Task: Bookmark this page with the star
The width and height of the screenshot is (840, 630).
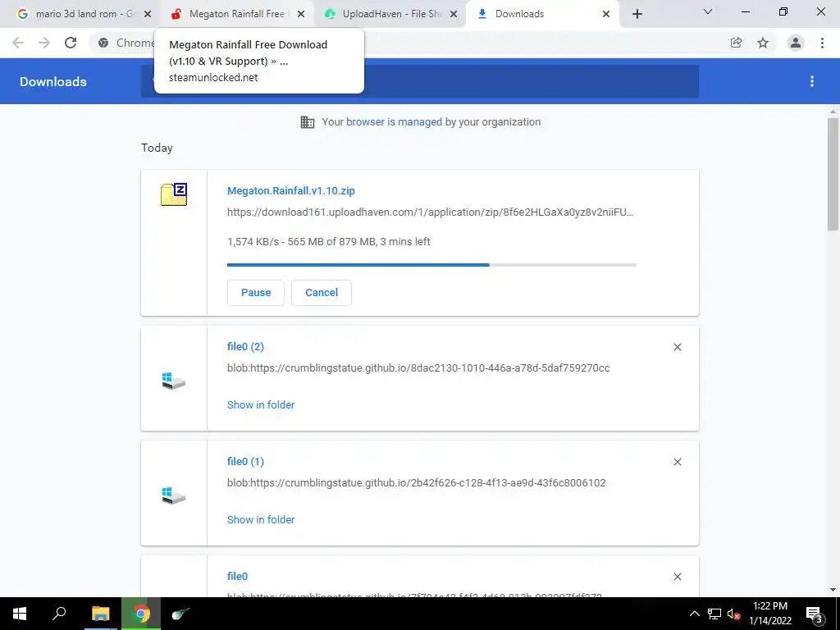Action: 763,43
